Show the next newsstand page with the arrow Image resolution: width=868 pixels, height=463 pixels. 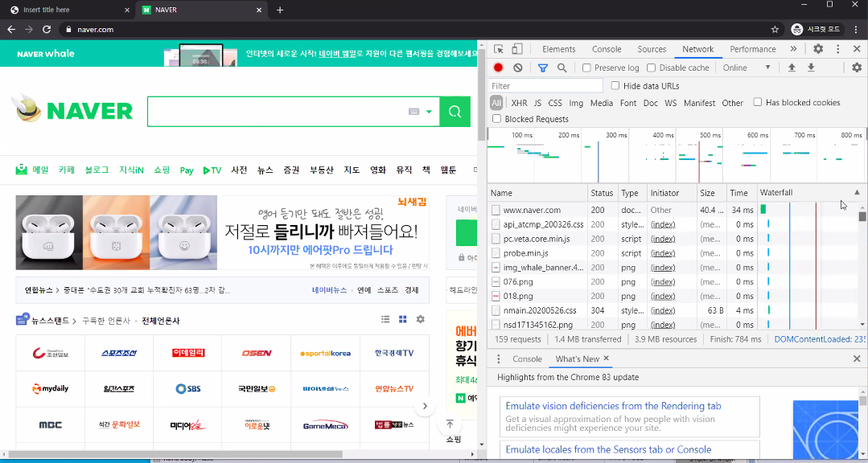click(425, 406)
